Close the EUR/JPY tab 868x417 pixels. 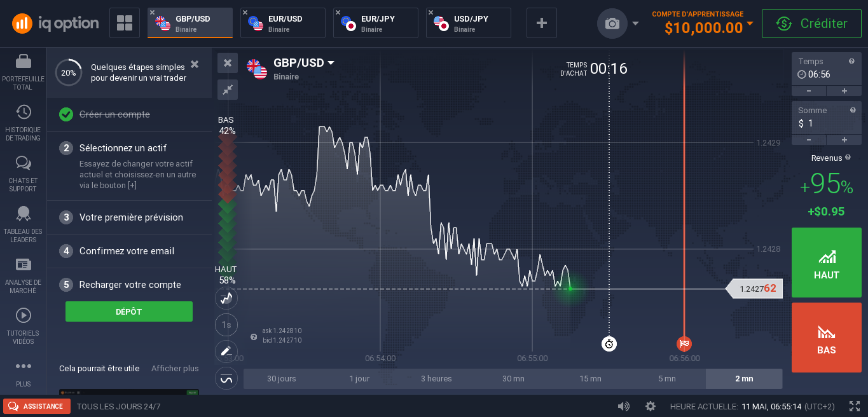tap(338, 12)
